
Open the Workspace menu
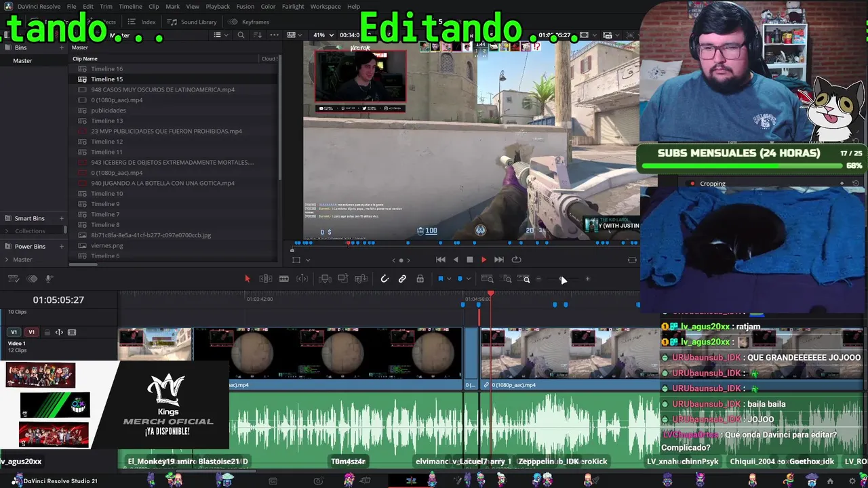[325, 6]
